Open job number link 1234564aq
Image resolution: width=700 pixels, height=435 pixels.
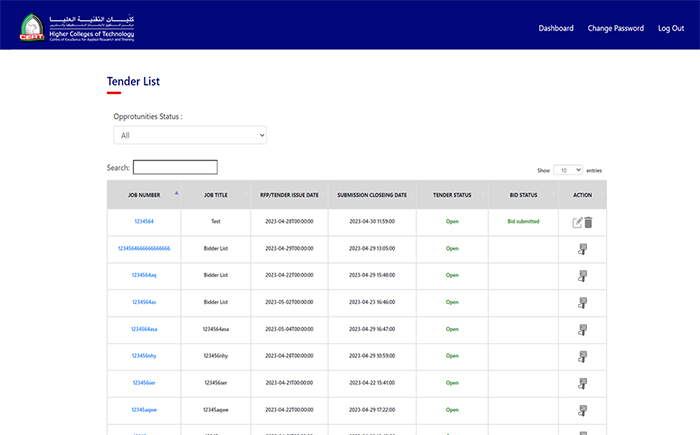[x=144, y=275]
